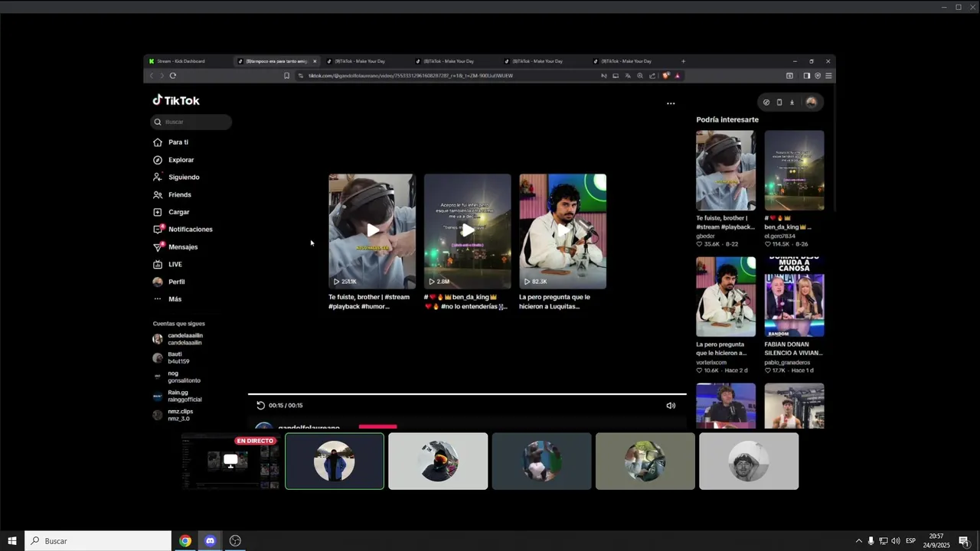Viewport: 980px width, 551px height.
Task: Click the TikTok logo
Action: coord(176,100)
